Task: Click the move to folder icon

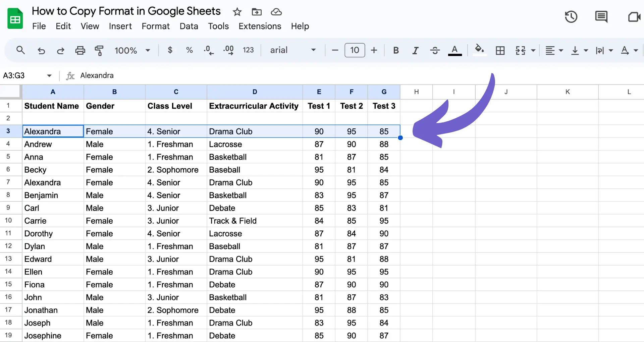Action: (x=257, y=12)
